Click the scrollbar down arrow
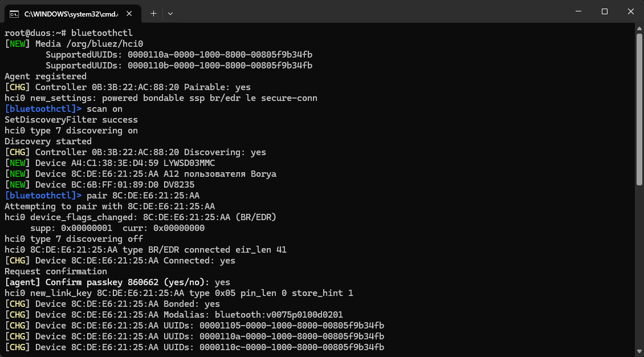This screenshot has height=357, width=644. pyautogui.click(x=639, y=352)
